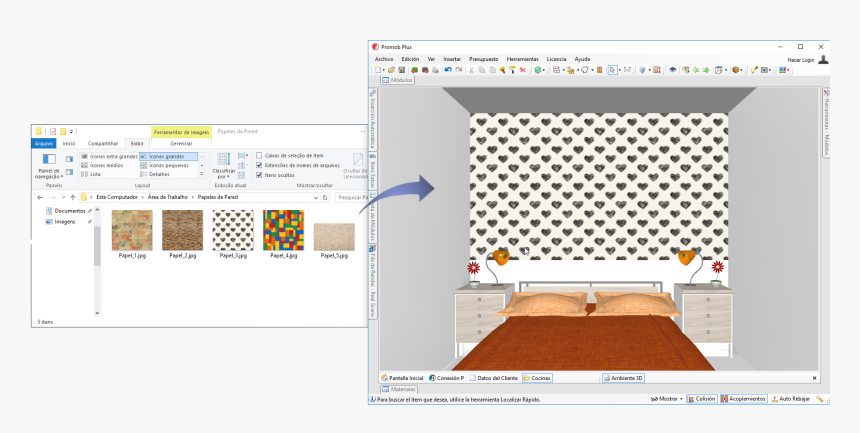This screenshot has height=433, width=860.
Task: Click the green Budget dollar icon
Action: [x=538, y=70]
